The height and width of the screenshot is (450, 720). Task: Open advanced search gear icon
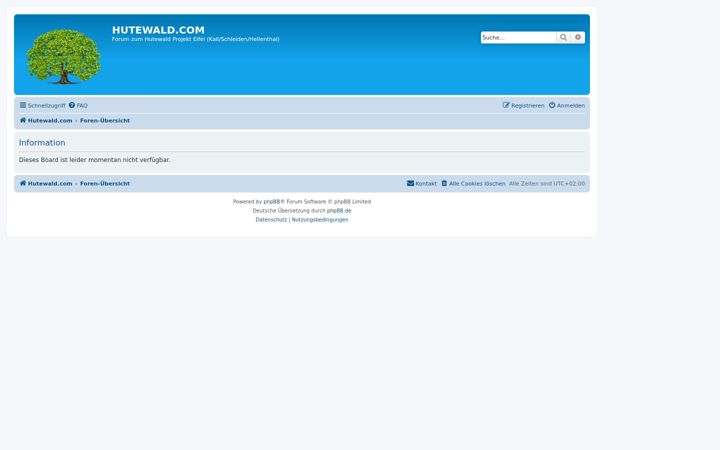pyautogui.click(x=578, y=38)
